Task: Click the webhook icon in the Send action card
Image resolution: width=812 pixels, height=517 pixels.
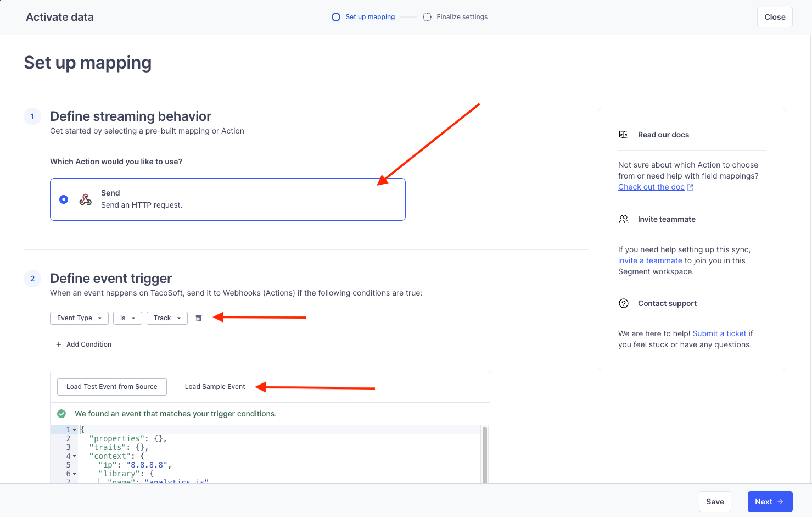Action: click(x=85, y=199)
